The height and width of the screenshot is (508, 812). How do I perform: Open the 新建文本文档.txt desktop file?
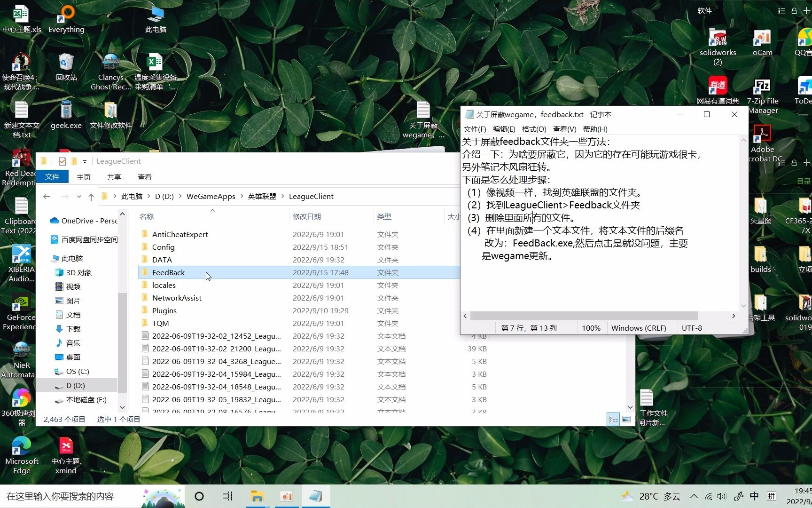[x=22, y=119]
